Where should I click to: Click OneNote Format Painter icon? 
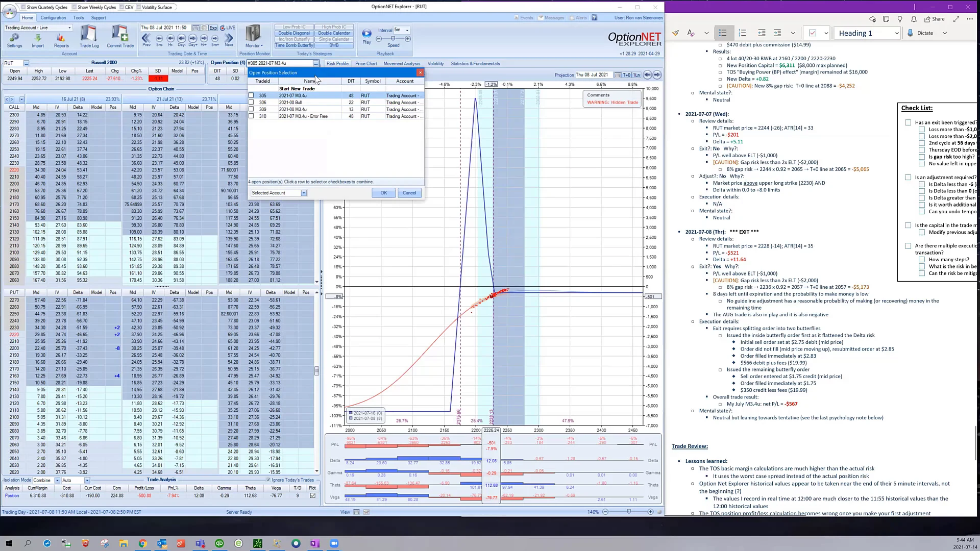point(675,33)
